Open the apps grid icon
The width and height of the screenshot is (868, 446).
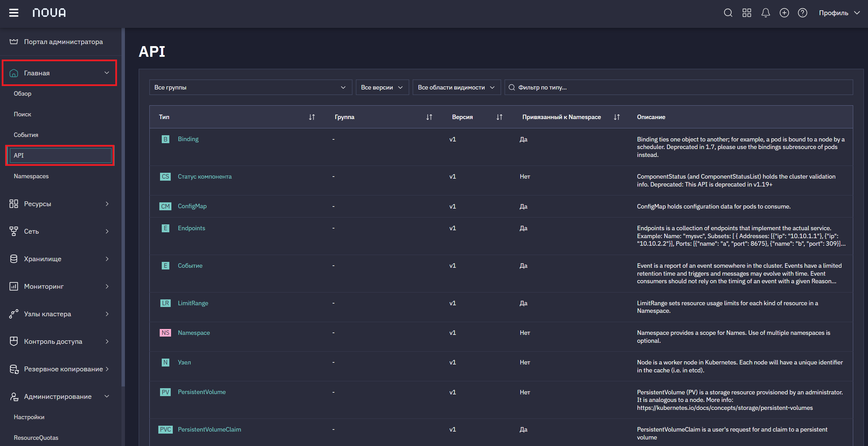tap(747, 13)
